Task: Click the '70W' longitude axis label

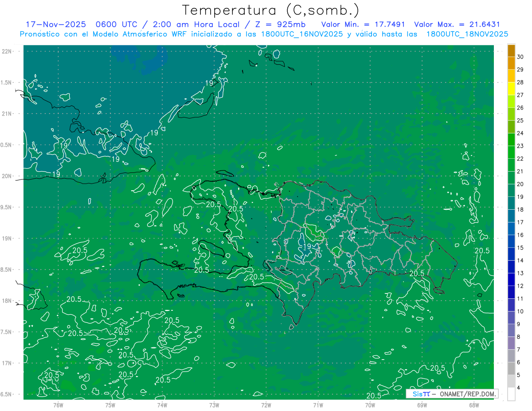Action: [370, 405]
